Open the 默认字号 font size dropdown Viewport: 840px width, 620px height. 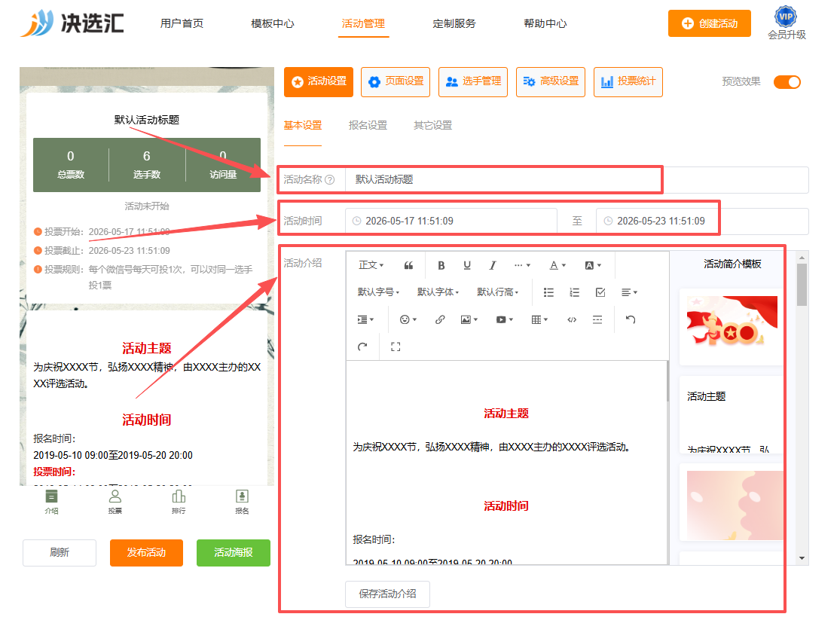coord(378,292)
